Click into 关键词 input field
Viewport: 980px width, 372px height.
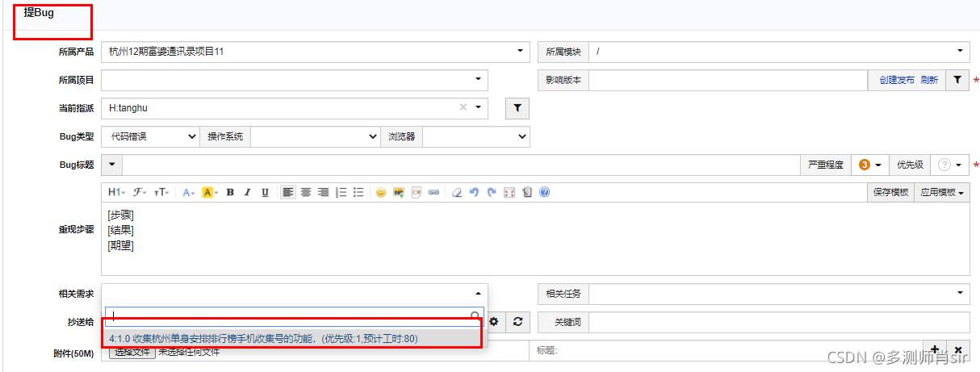click(x=779, y=322)
